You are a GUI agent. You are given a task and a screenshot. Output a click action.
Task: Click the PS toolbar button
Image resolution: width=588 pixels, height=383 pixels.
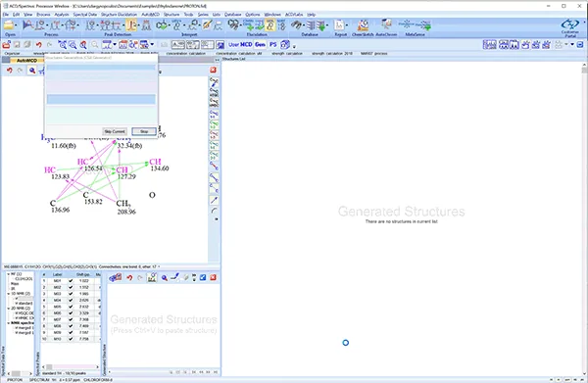tap(273, 45)
